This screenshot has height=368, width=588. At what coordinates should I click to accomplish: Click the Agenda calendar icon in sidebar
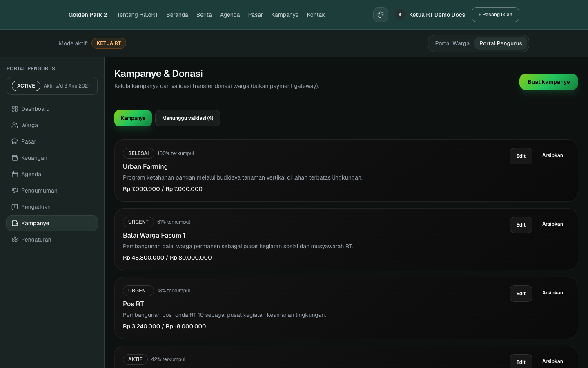(x=15, y=174)
